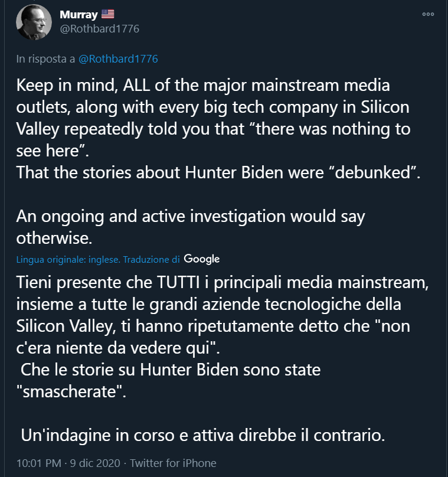Click the "In risposta a" reply label

45,58
